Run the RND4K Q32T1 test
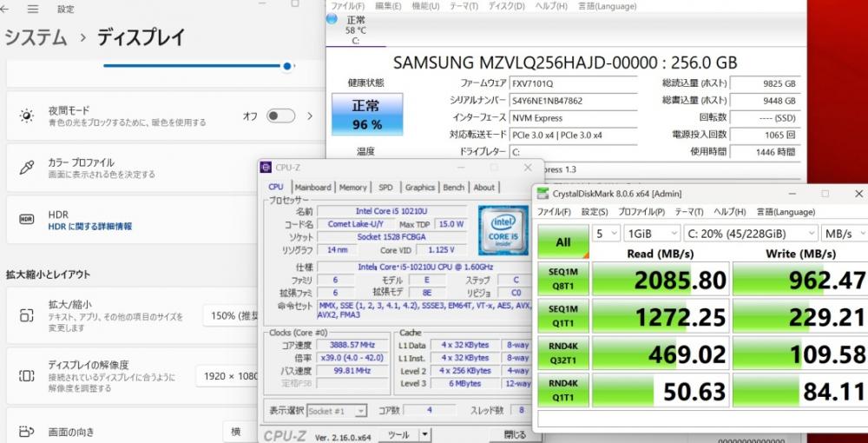 (563, 353)
